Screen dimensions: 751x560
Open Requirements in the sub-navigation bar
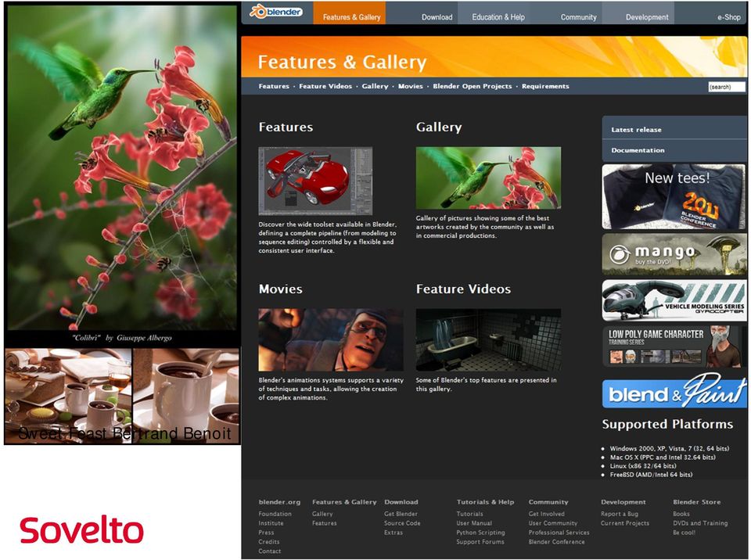(545, 86)
